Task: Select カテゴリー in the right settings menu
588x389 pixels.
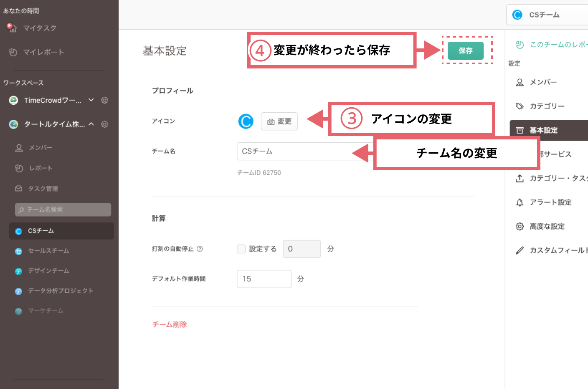Action: (547, 106)
